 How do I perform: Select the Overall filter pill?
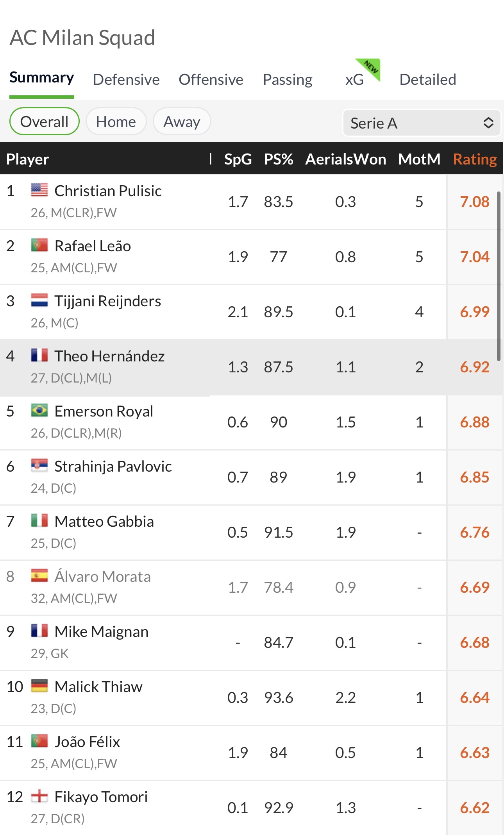coord(44,122)
